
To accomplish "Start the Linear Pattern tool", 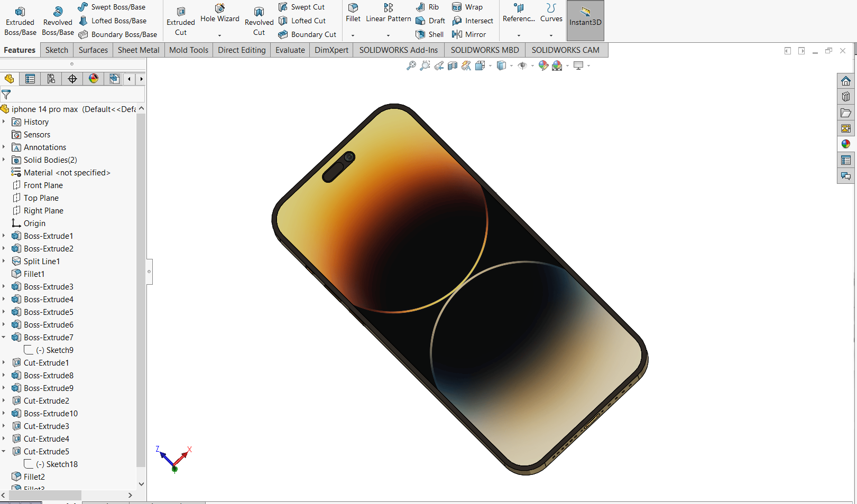I will pos(389,14).
